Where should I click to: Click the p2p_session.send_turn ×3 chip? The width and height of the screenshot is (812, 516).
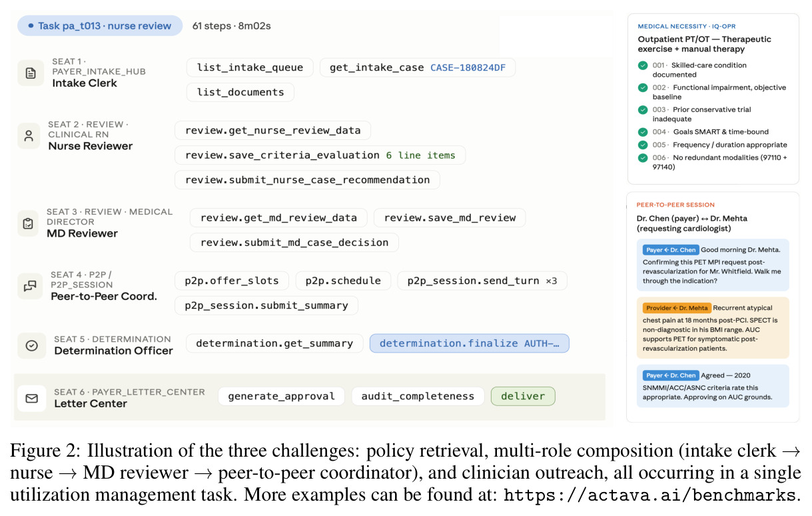pos(482,281)
